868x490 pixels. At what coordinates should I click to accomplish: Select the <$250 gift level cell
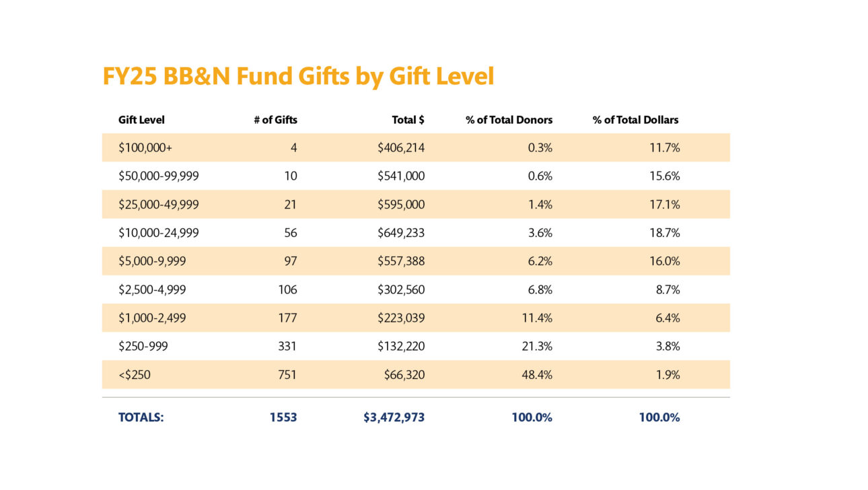point(135,375)
